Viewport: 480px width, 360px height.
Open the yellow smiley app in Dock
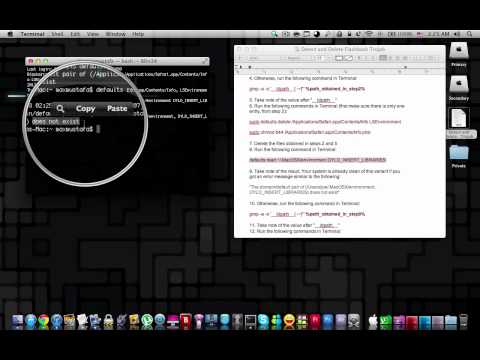289,322
